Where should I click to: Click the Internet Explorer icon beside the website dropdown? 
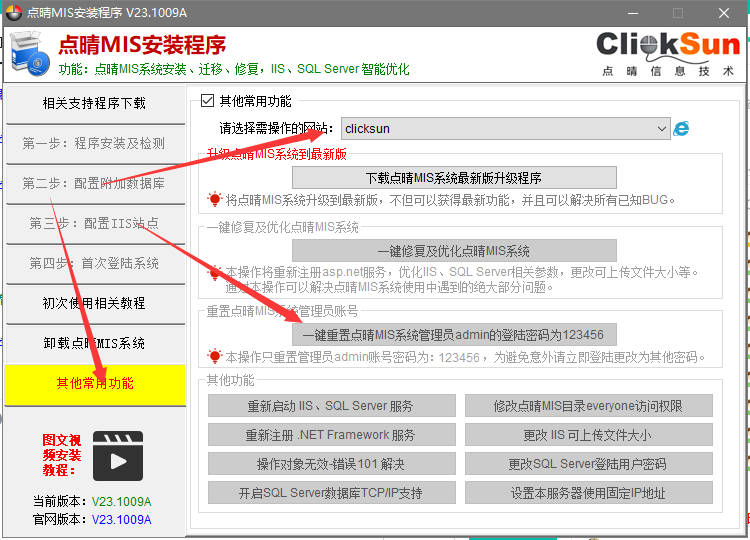coord(682,129)
